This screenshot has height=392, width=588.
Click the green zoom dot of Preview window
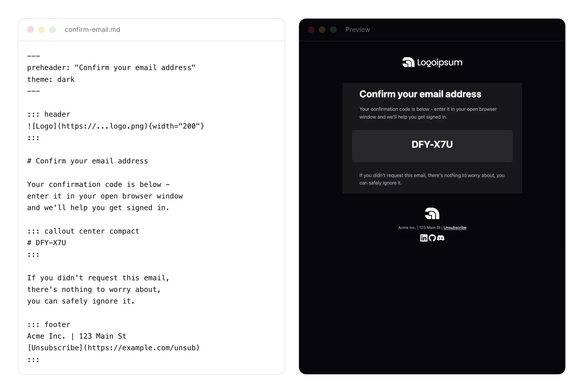[333, 30]
